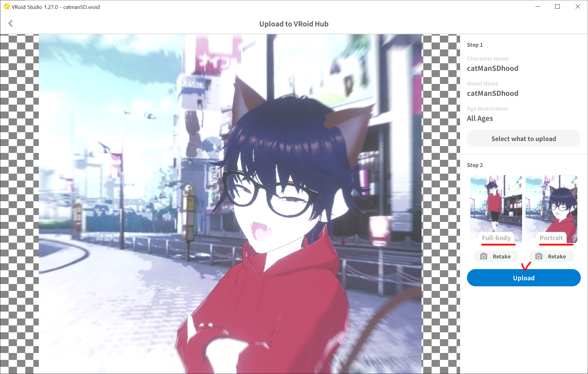Click the All Ages restriction value
588x374 pixels.
coord(480,118)
